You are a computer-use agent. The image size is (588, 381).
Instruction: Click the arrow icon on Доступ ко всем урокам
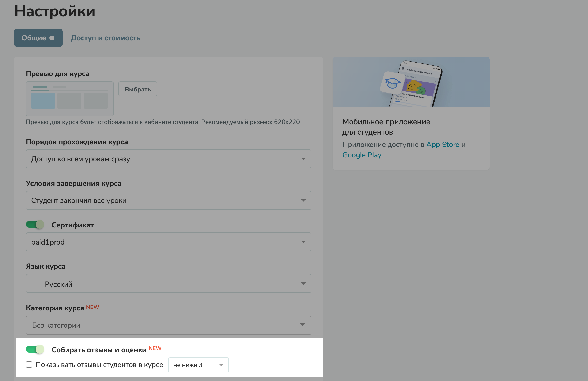point(303,159)
